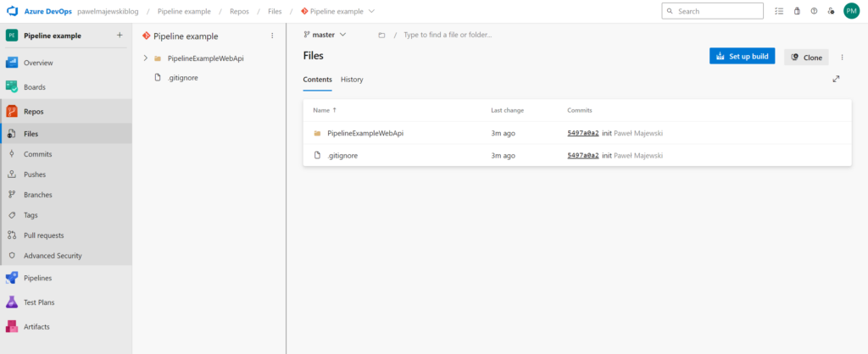Open commit 5497a0a2 link for .gitignore
Viewport: 868px width, 354px height.
pyautogui.click(x=582, y=156)
